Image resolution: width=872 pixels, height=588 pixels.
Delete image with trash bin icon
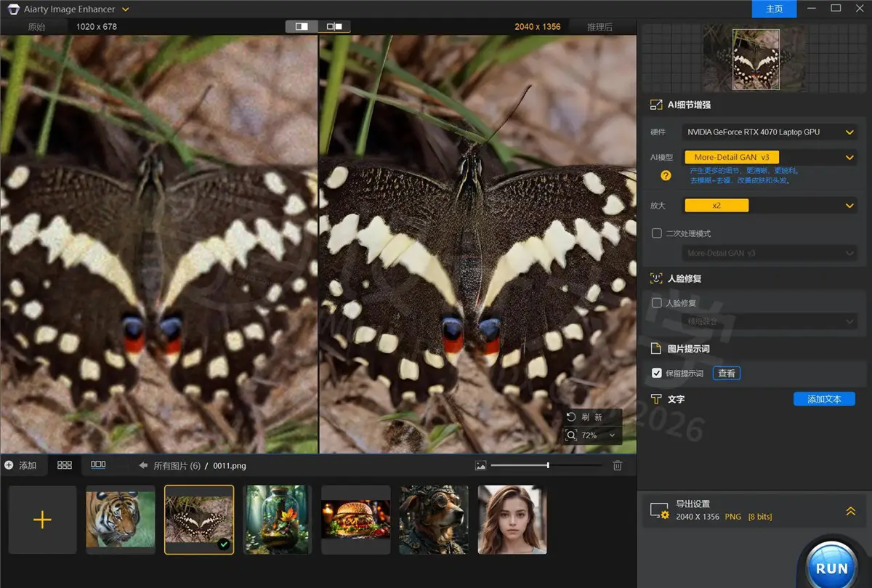tap(617, 466)
